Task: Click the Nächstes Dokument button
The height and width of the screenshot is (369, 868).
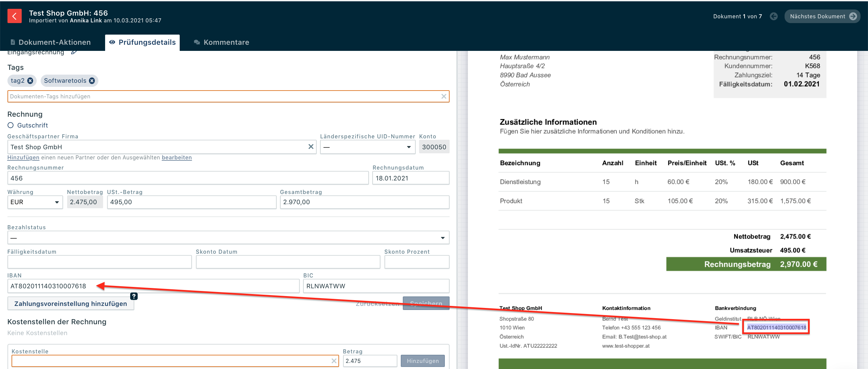Action: (822, 16)
